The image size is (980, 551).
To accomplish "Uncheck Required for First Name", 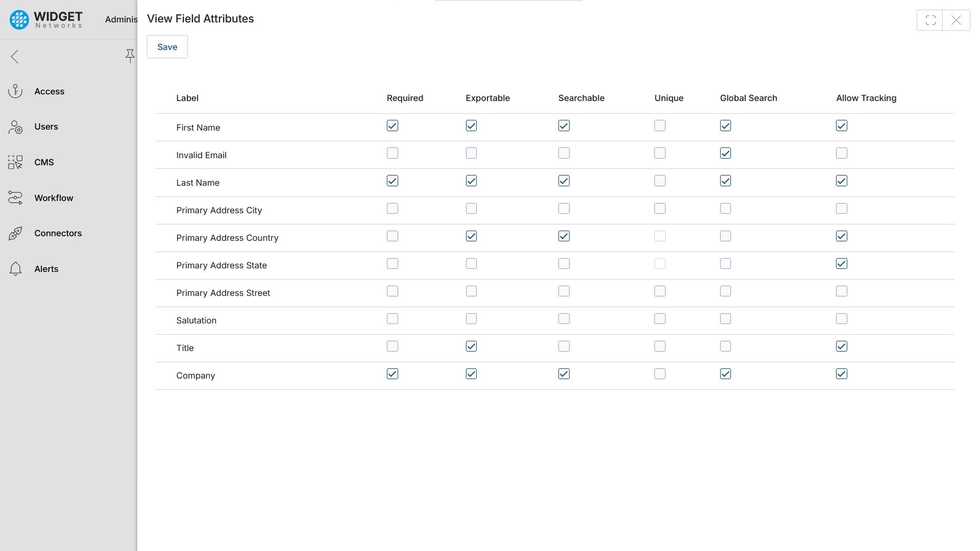I will click(x=392, y=126).
